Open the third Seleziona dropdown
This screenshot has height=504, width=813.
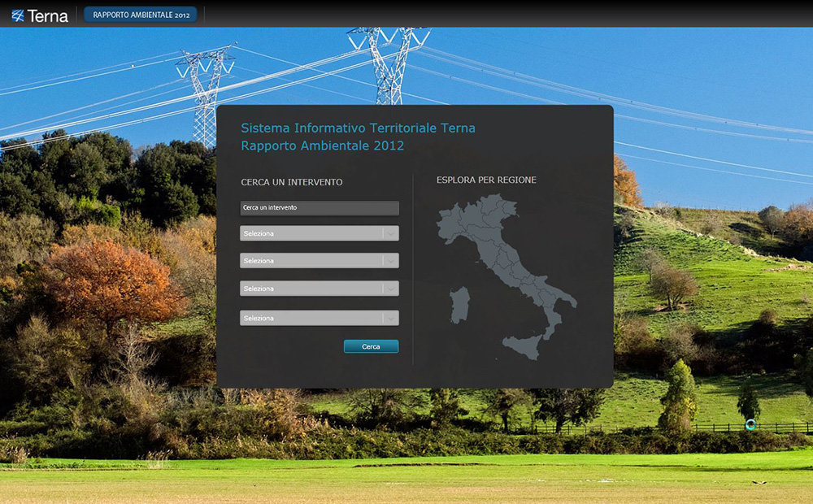tap(311, 289)
